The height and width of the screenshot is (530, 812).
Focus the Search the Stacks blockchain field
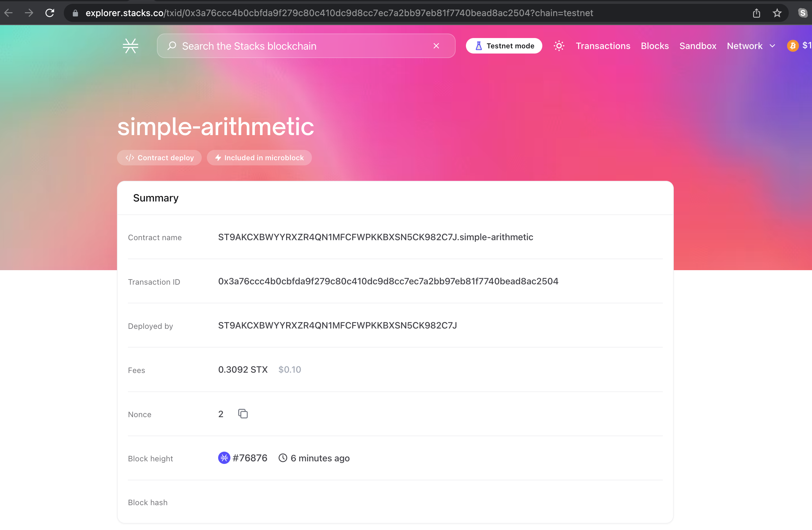pos(300,46)
